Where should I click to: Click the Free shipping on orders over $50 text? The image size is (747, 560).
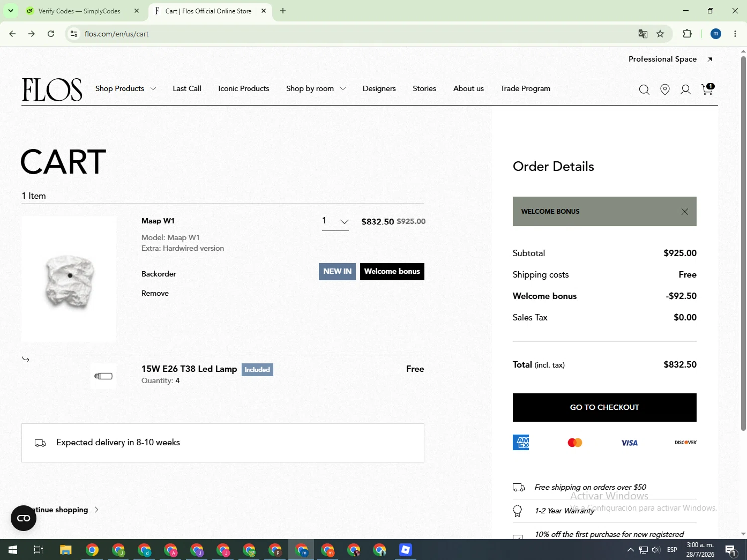click(x=590, y=487)
